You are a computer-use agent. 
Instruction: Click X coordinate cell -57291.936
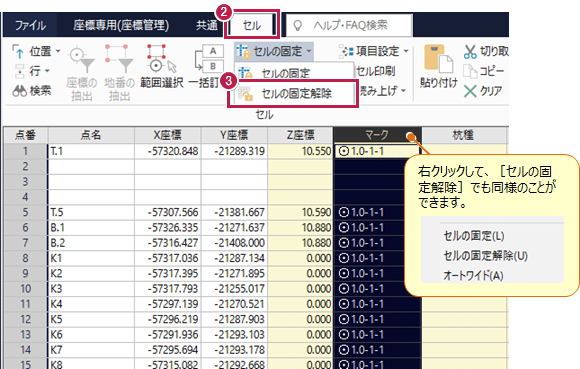coord(168,334)
